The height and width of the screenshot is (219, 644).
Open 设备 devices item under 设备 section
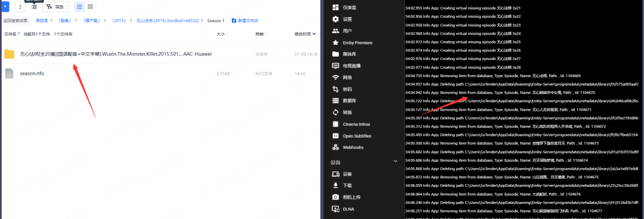point(347,174)
